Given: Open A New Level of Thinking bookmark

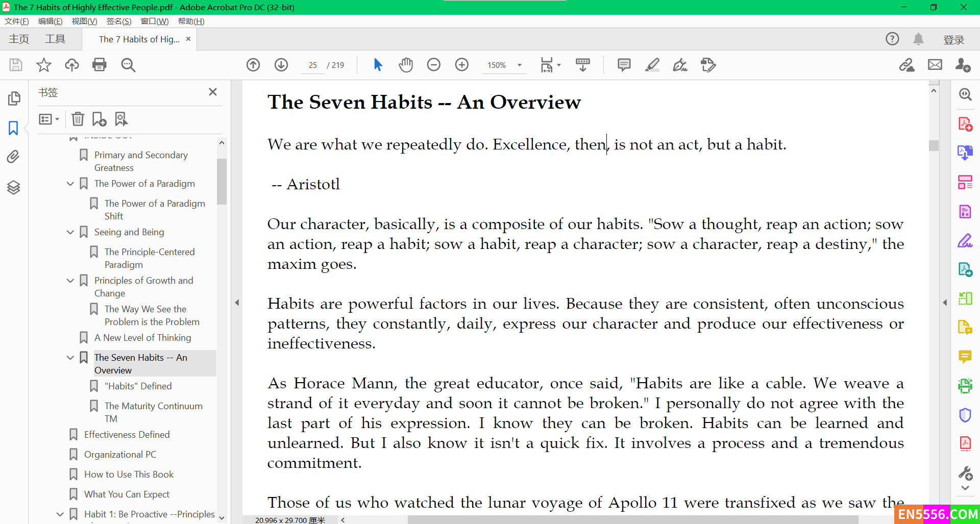Looking at the screenshot, I should tap(142, 338).
